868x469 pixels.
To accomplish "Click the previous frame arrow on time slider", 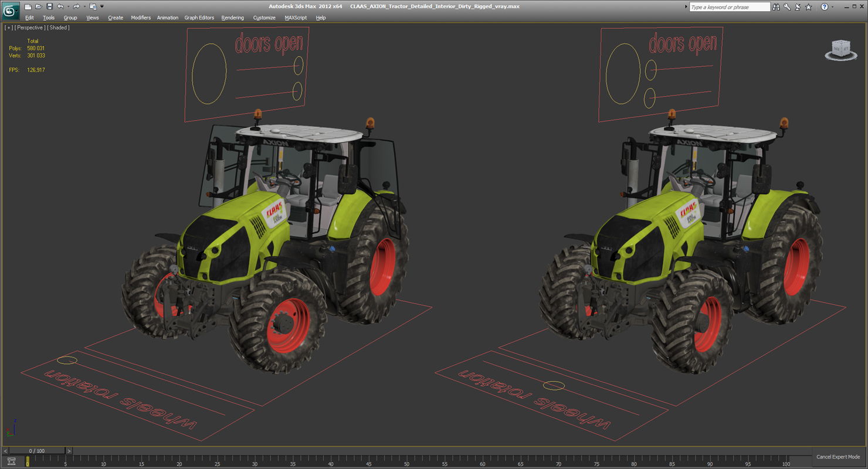I will click(x=6, y=451).
